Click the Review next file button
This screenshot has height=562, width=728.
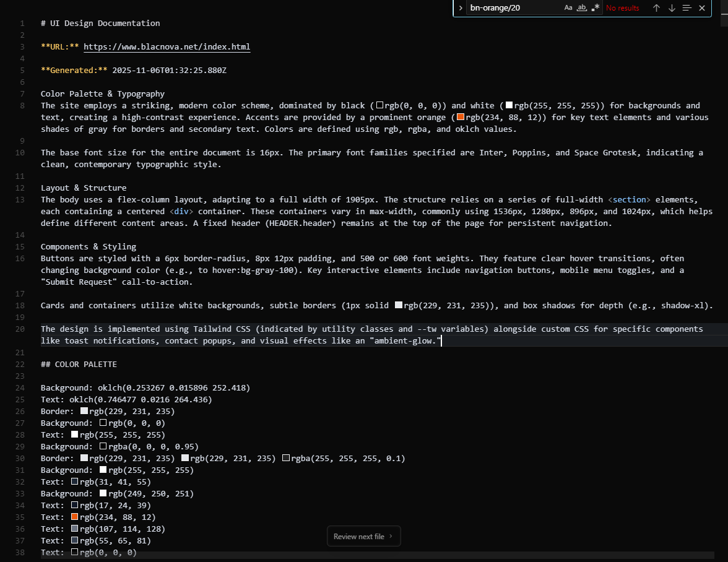[x=363, y=536]
